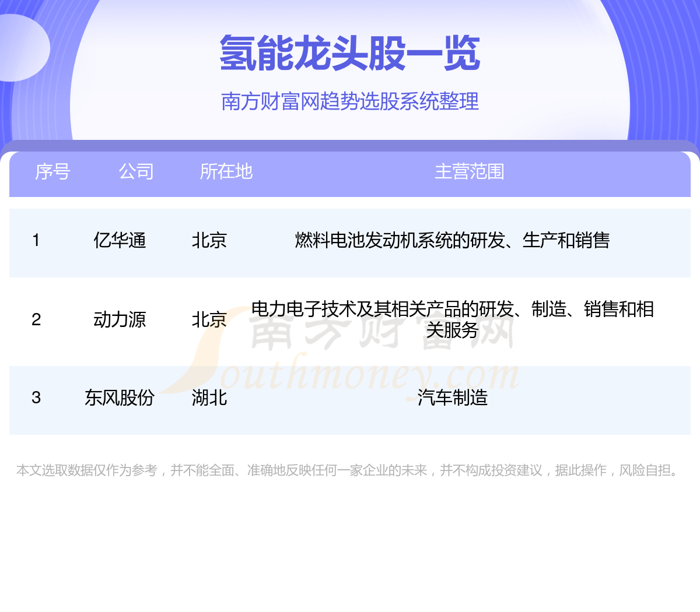Click 燃料电池发动机系统的研发、生产和销售 text
Screen dimensions: 700x612
click(453, 240)
